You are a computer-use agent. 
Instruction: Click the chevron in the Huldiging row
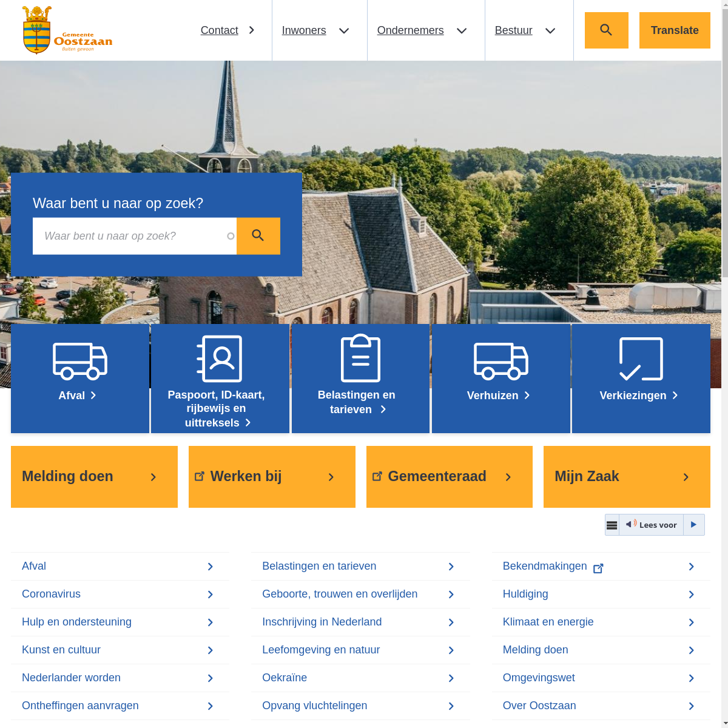pos(692,595)
